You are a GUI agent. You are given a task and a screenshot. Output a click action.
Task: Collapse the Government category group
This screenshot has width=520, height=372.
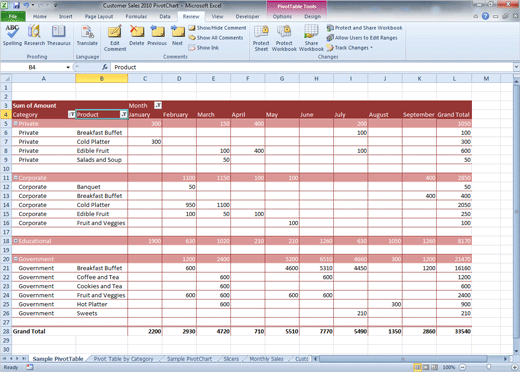click(15, 259)
